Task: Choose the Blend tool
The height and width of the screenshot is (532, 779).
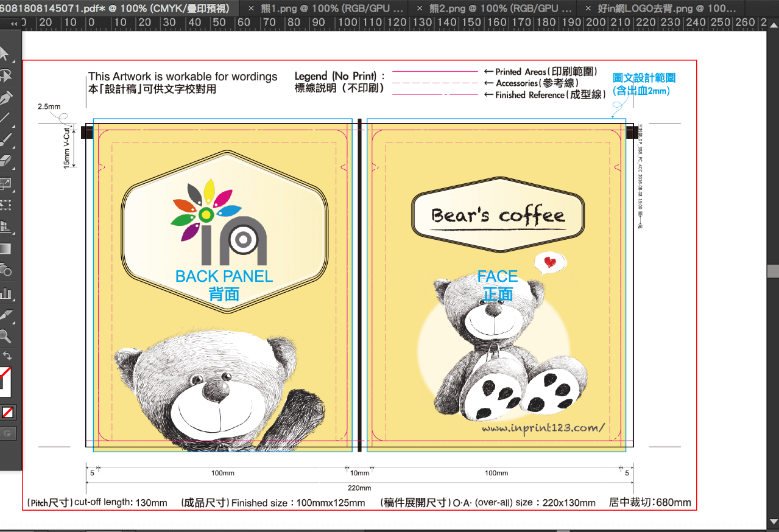Action: point(5,270)
